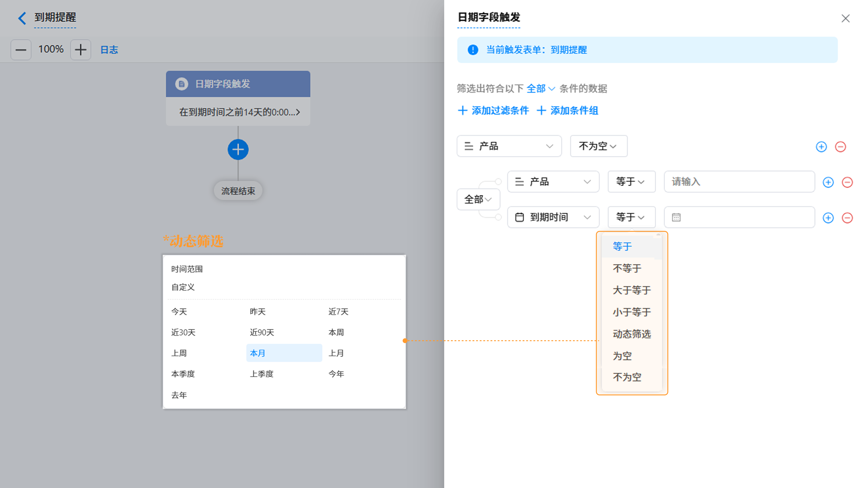Add a condition after 到期时间 row
Image resolution: width=868 pixels, height=488 pixels.
pyautogui.click(x=828, y=218)
